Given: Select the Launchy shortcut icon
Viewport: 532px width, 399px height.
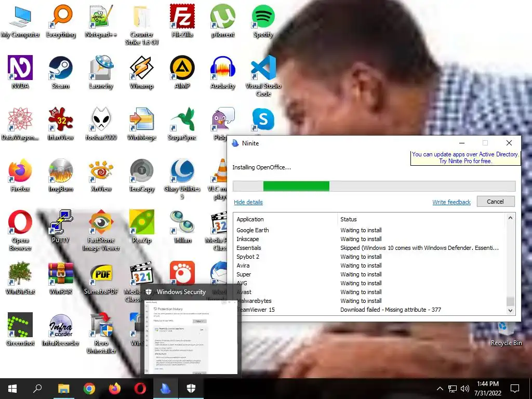Looking at the screenshot, I should click(101, 72).
